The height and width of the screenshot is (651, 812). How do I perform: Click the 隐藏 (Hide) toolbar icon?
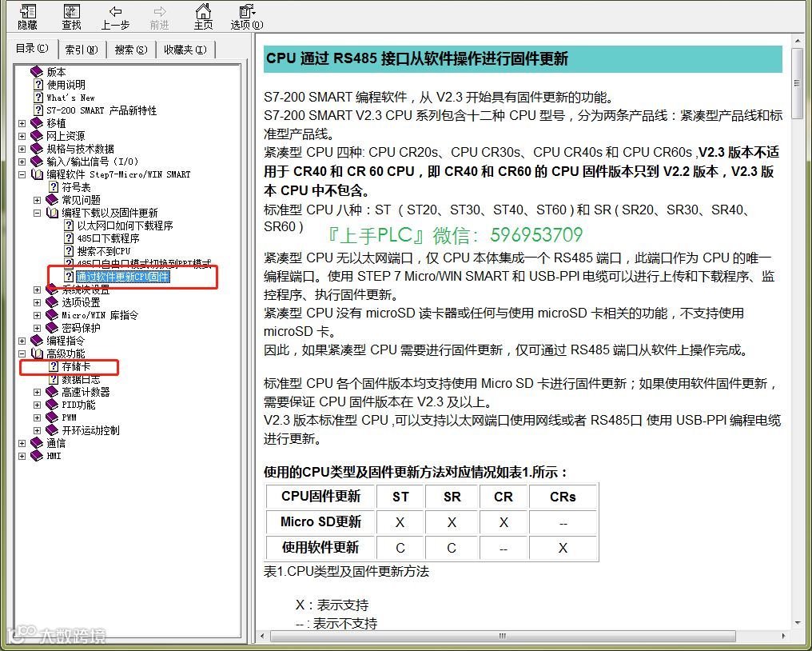27,17
